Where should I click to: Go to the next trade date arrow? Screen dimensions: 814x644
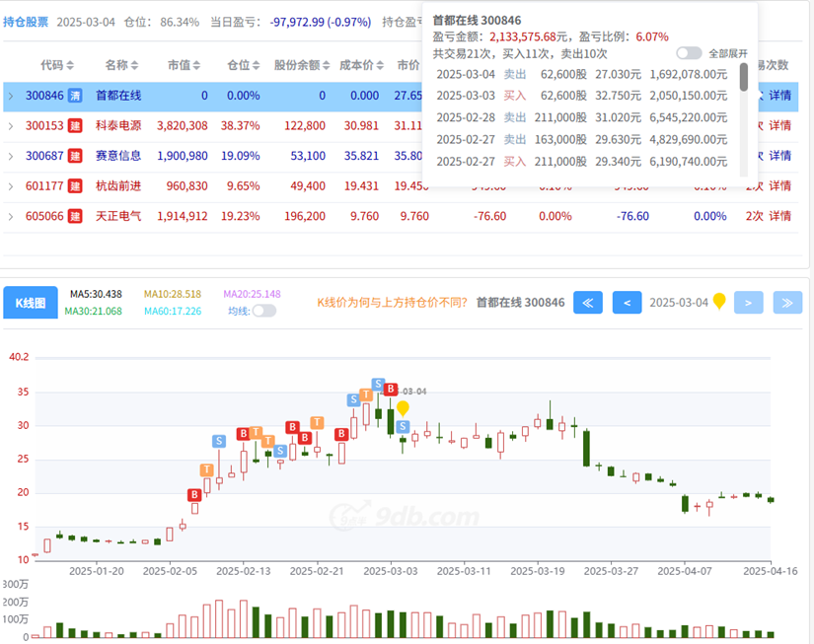pyautogui.click(x=748, y=303)
